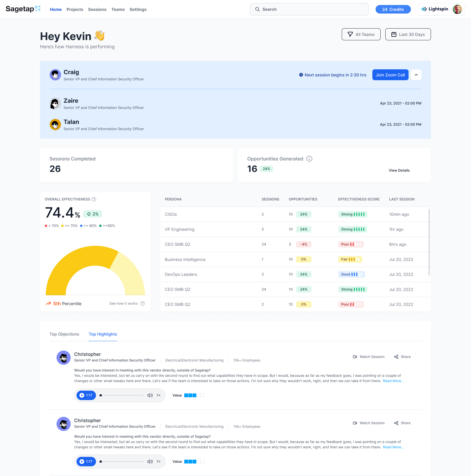Open the Lightspin account menu
The width and height of the screenshot is (471, 476).
(x=441, y=9)
